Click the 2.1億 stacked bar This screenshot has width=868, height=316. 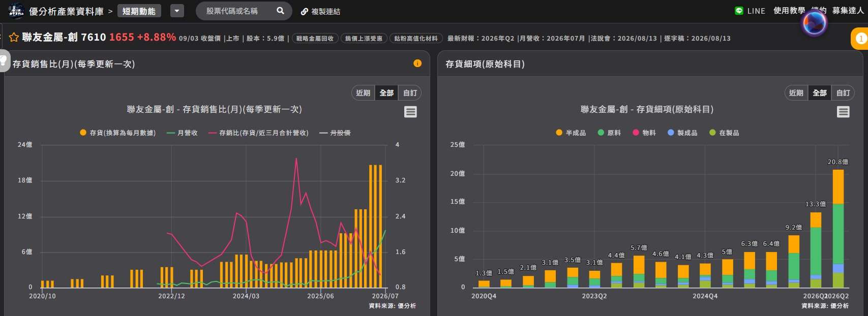pos(528,282)
